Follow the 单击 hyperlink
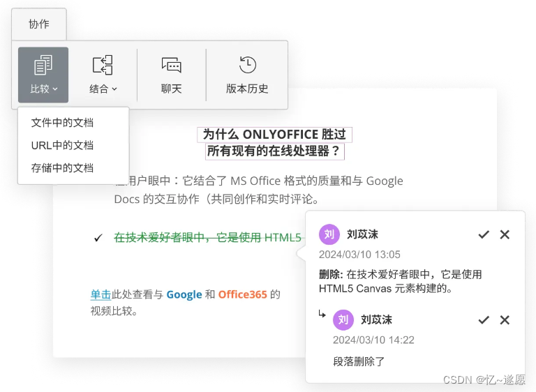The width and height of the screenshot is (536, 392). pos(100,294)
